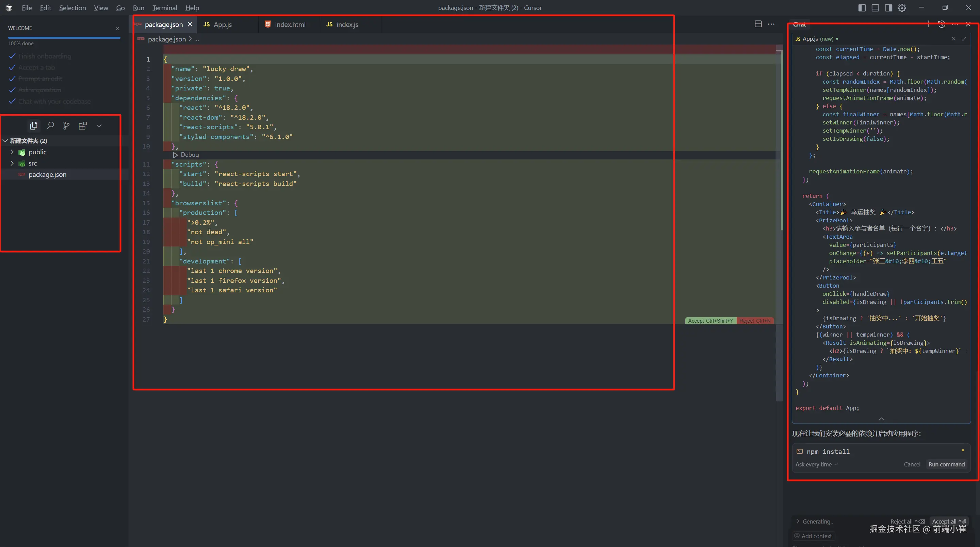Open the 'Ask every time' dropdown
The width and height of the screenshot is (980, 547).
coord(816,464)
